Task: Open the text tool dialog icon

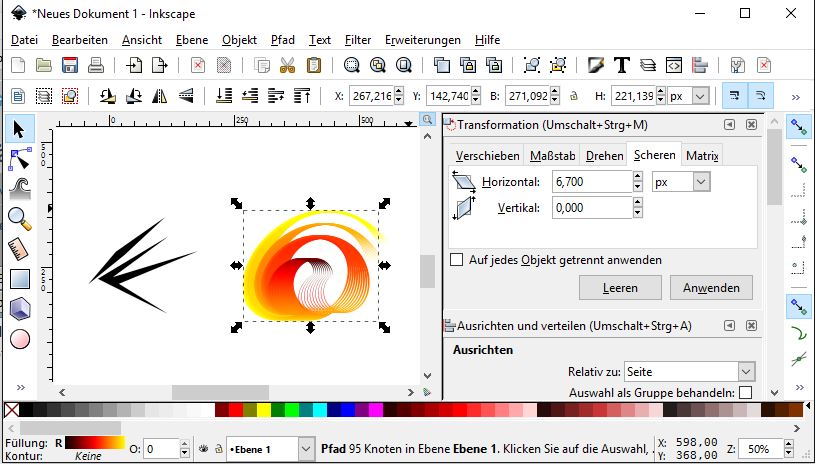Action: [621, 66]
